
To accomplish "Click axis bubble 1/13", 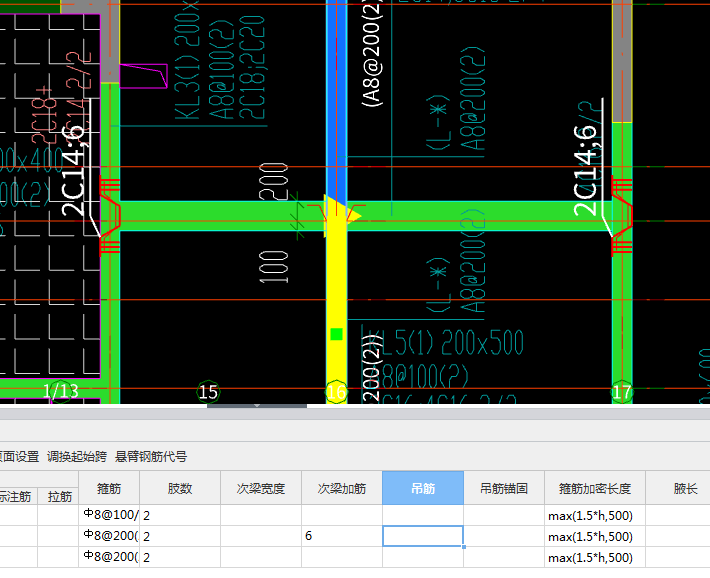I will (x=61, y=391).
